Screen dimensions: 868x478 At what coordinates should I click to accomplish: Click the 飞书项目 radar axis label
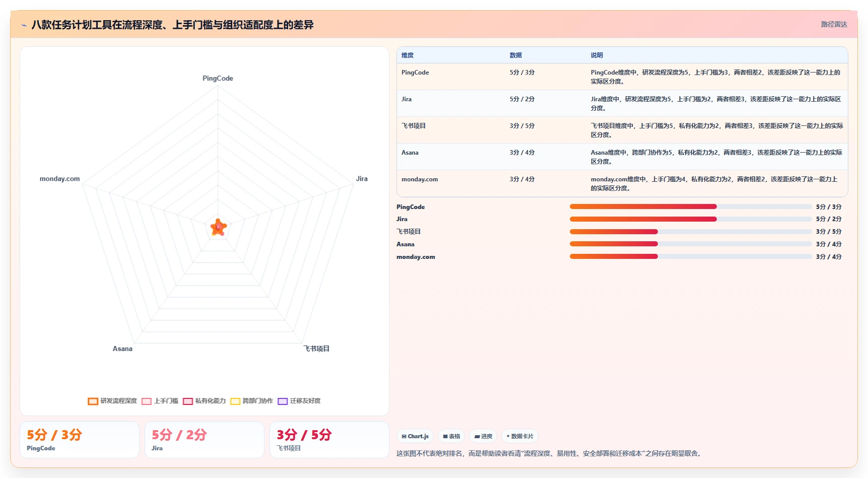(x=316, y=349)
